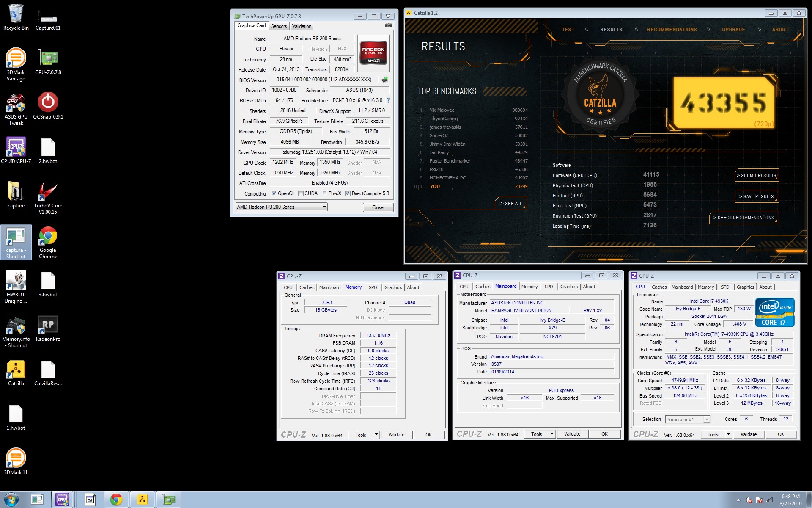The image size is (812, 508).
Task: Click the Catzilla taskbar button
Action: click(x=142, y=500)
